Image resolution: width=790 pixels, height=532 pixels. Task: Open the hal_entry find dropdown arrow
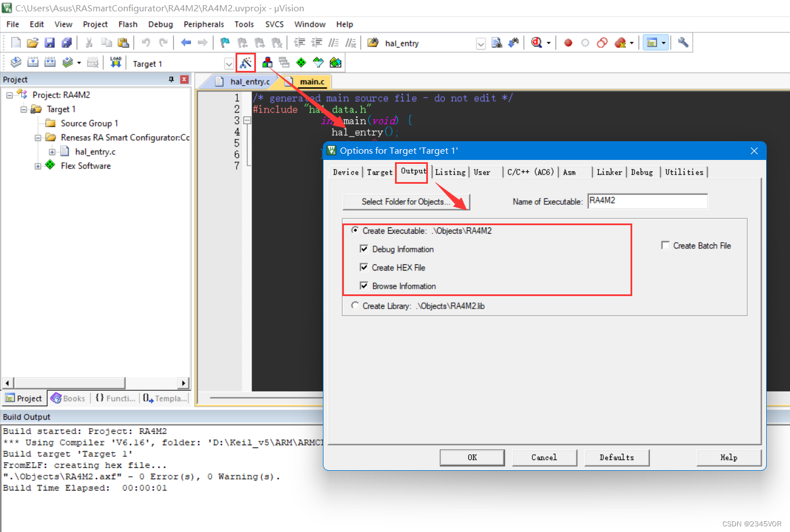[x=481, y=44]
